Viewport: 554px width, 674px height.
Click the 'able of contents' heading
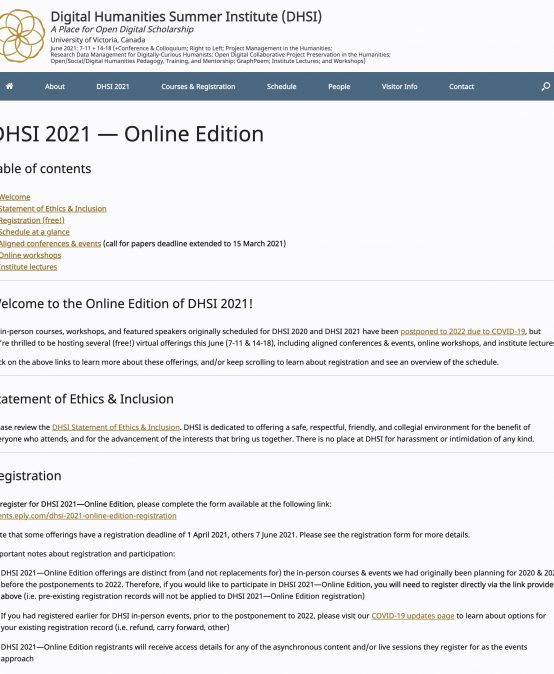pyautogui.click(x=46, y=168)
